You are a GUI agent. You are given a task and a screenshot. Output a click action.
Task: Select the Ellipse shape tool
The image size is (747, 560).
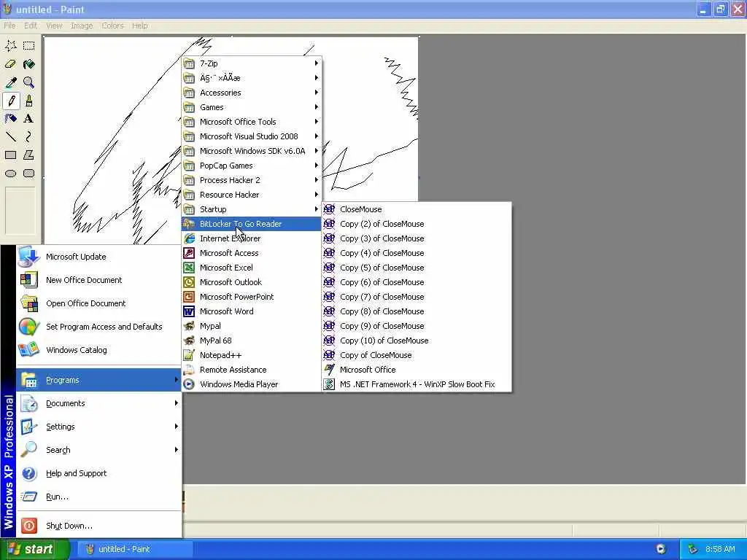click(x=10, y=174)
